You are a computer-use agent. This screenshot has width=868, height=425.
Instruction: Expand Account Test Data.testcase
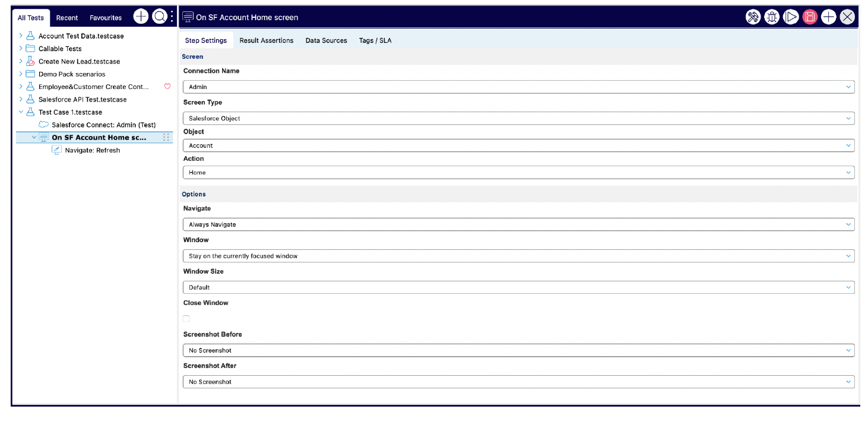[x=21, y=36]
